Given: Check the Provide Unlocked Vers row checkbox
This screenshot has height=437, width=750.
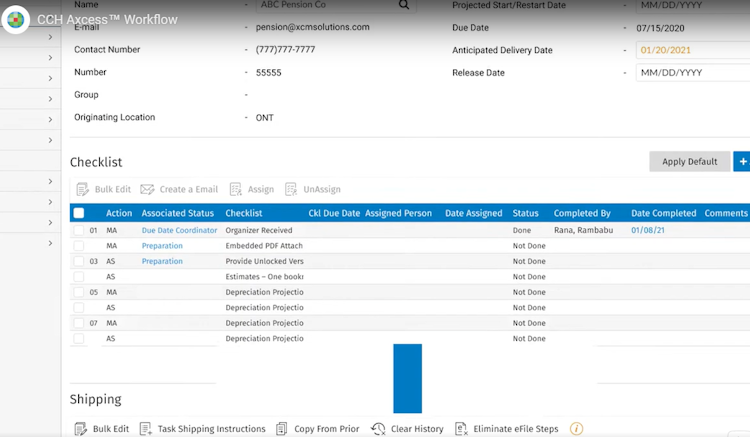Looking at the screenshot, I should point(79,261).
